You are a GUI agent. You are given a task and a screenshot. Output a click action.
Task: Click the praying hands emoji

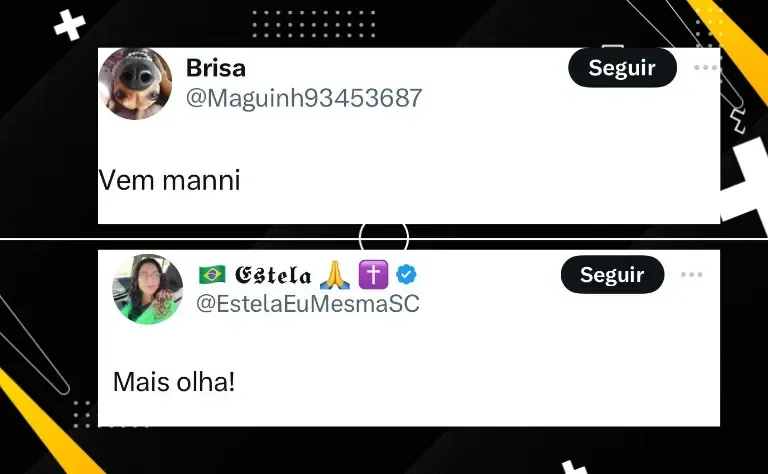[x=335, y=275]
